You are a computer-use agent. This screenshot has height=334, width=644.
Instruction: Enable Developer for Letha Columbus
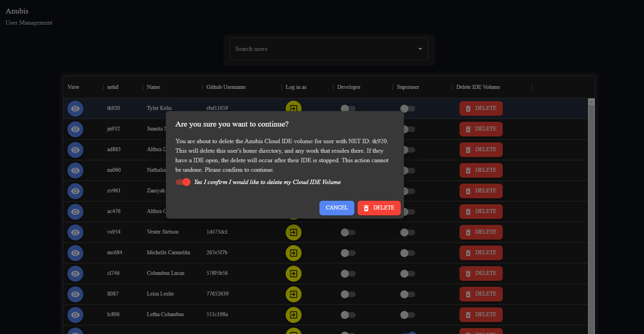click(348, 315)
